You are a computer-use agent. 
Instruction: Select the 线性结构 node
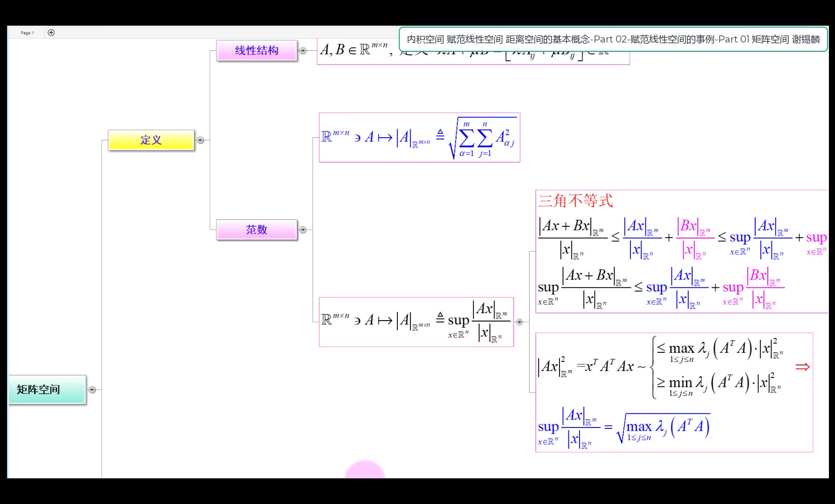[256, 50]
